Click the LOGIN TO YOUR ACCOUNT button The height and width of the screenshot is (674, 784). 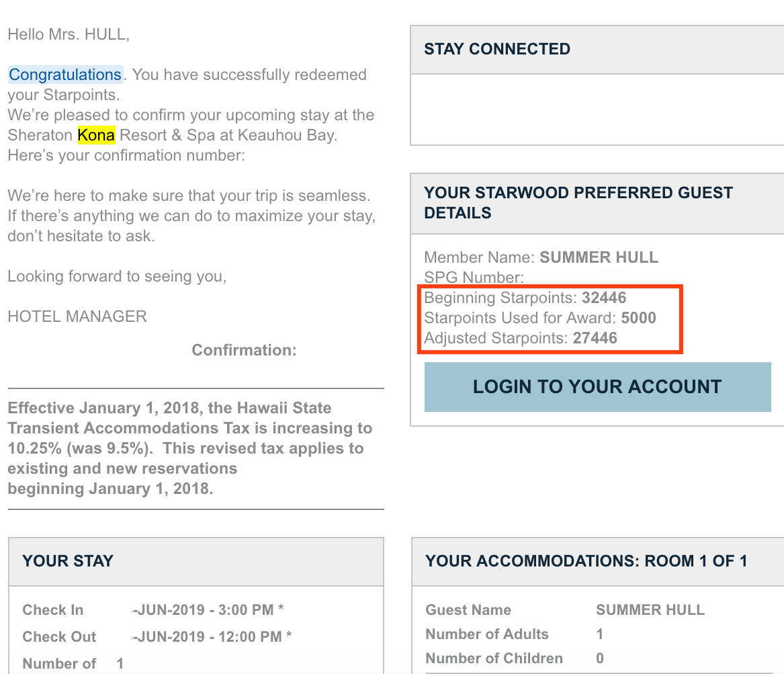[x=597, y=387]
